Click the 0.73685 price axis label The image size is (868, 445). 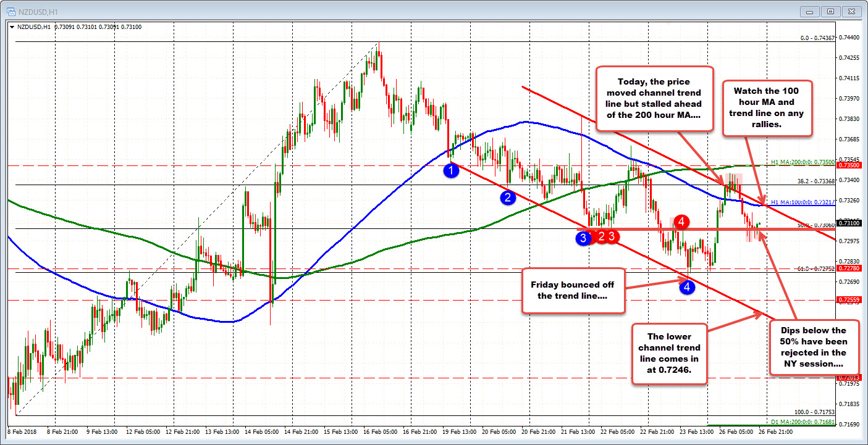850,139
